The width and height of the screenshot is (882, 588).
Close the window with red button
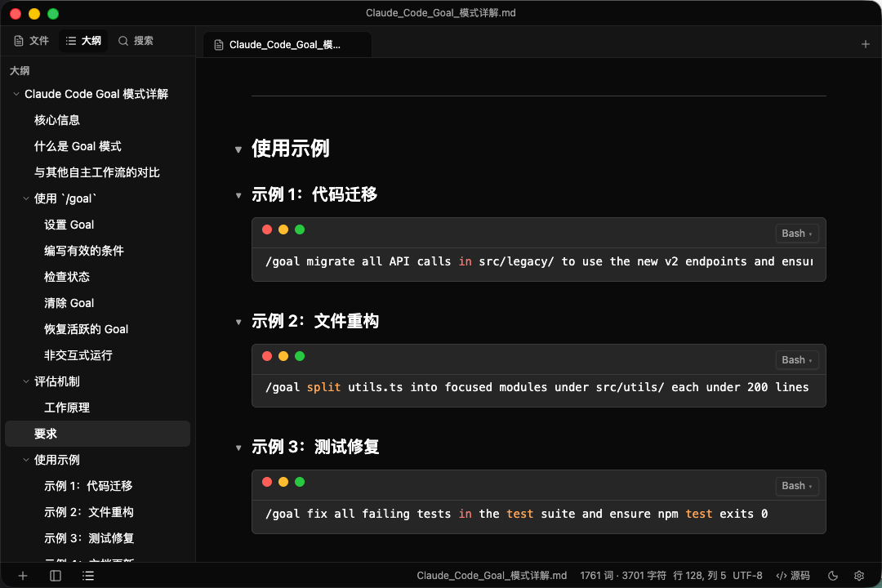16,14
